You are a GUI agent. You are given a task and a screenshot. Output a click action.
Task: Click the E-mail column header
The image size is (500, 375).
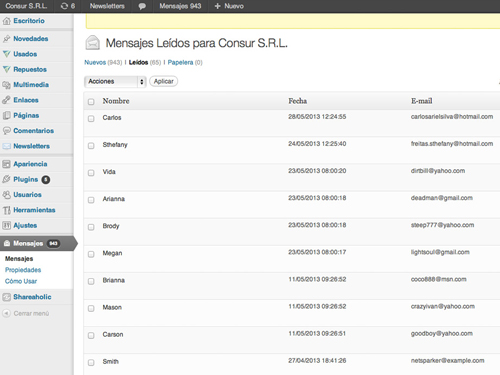422,101
